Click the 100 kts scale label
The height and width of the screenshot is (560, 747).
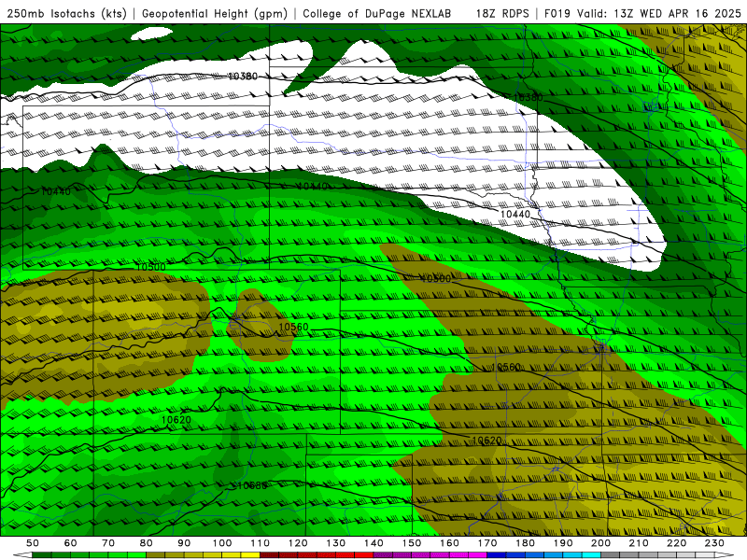coord(222,543)
